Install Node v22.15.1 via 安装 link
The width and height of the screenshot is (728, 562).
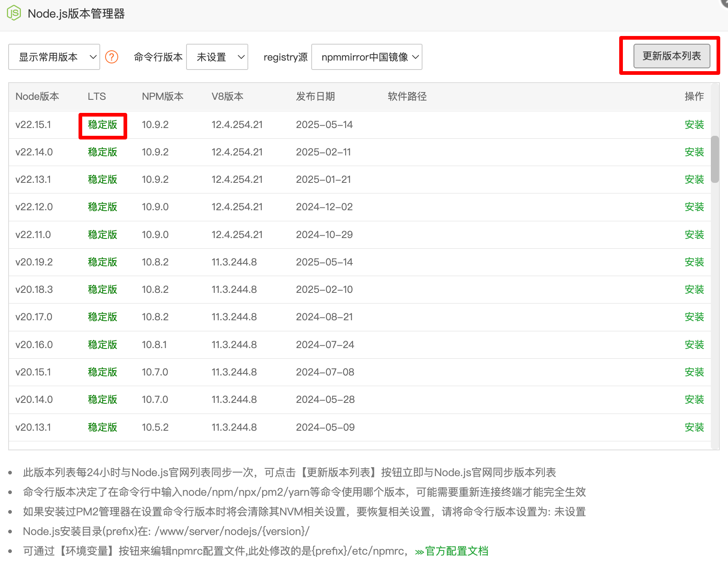pyautogui.click(x=694, y=125)
